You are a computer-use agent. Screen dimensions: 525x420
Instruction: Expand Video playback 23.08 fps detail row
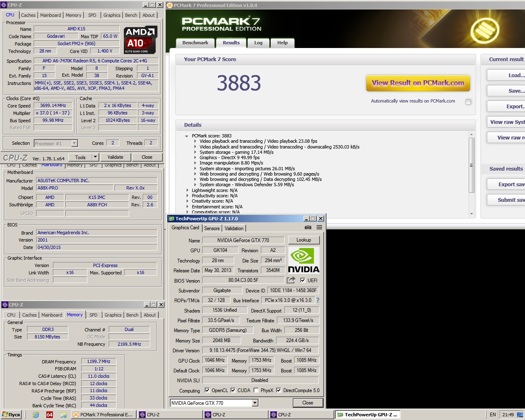(195, 141)
